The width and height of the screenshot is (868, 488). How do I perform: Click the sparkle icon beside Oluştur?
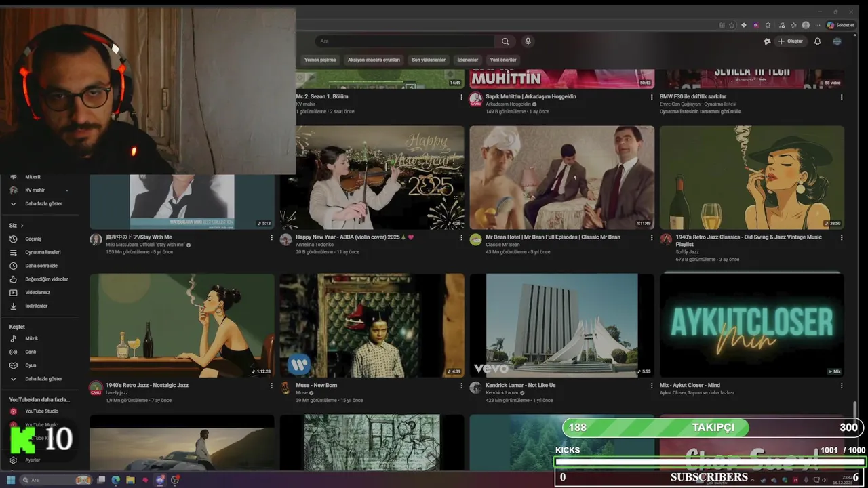pos(767,41)
